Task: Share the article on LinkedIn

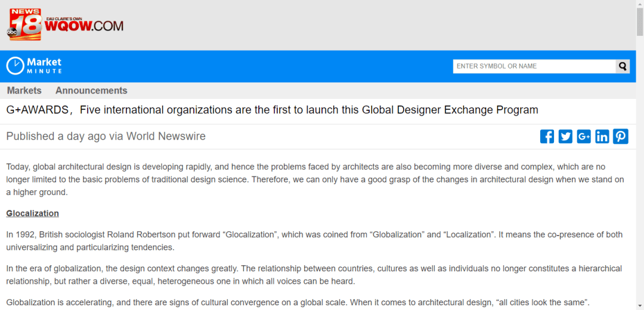Action: 602,137
